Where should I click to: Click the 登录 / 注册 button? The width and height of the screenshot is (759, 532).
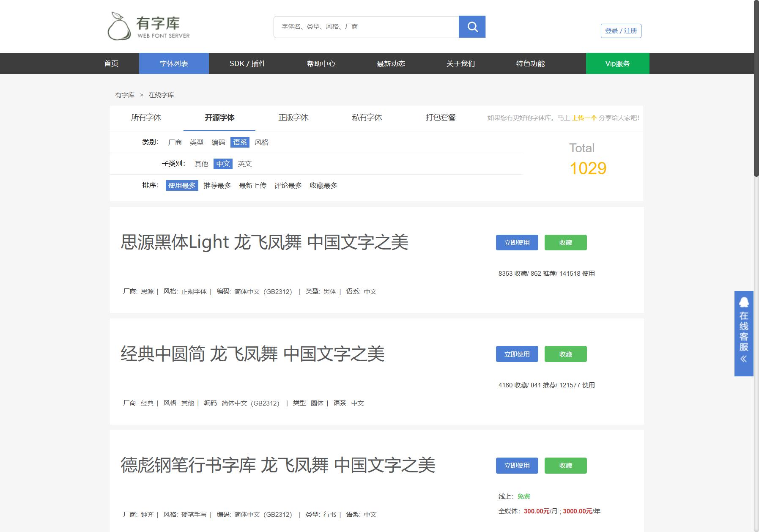click(621, 31)
